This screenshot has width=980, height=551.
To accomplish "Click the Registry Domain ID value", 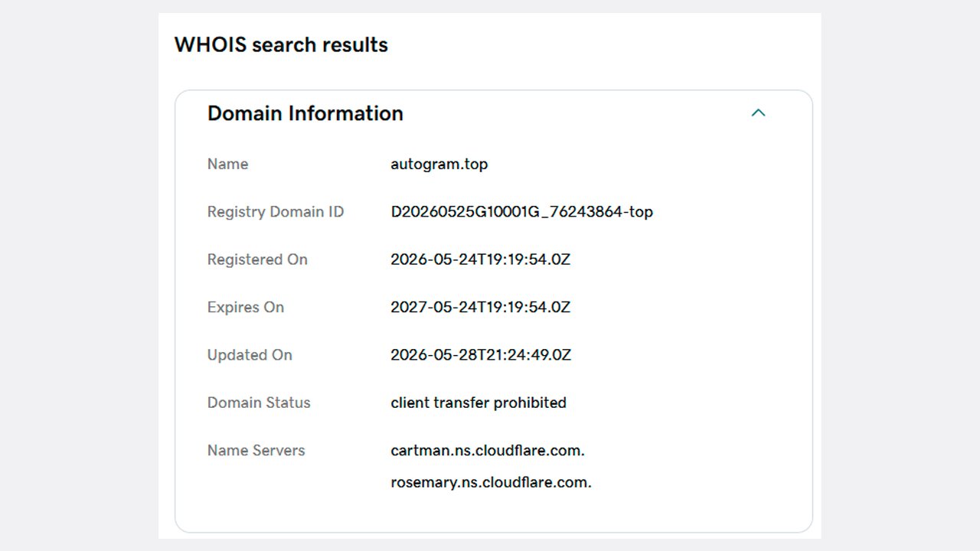I will click(521, 212).
